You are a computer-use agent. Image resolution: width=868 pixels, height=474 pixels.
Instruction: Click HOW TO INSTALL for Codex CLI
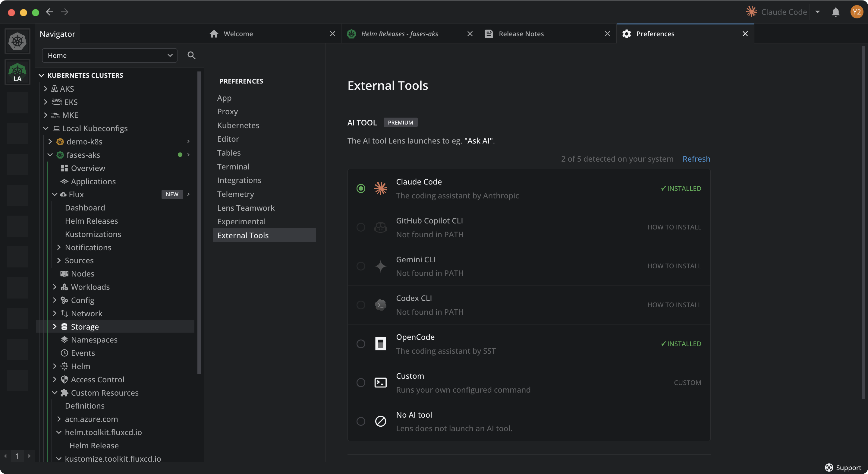coord(674,305)
